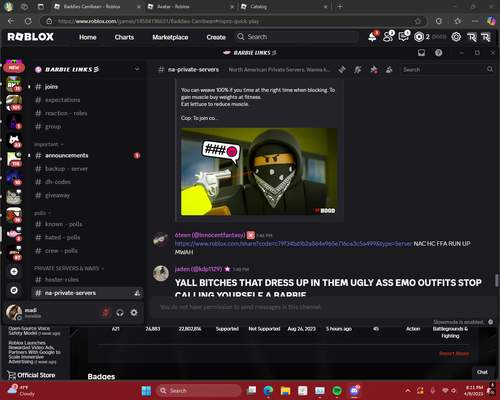Viewport: 500px width, 400px height.
Task: Click madi's avatar in user panel
Action: 14,312
